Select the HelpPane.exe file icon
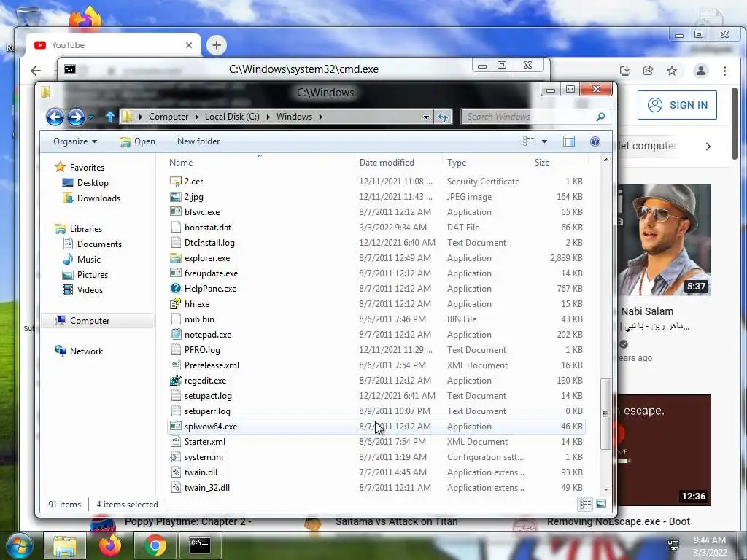 (176, 289)
